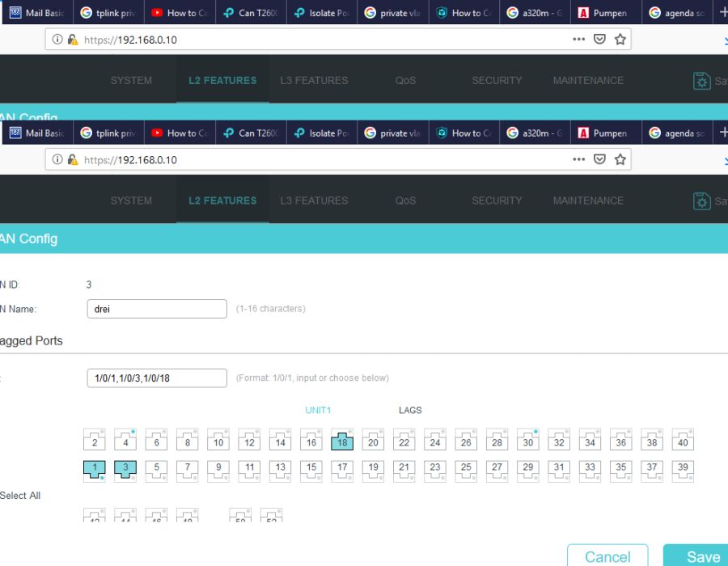Image resolution: width=728 pixels, height=566 pixels.
Task: Toggle port 1 in the tagged ports grid
Action: coord(95,471)
